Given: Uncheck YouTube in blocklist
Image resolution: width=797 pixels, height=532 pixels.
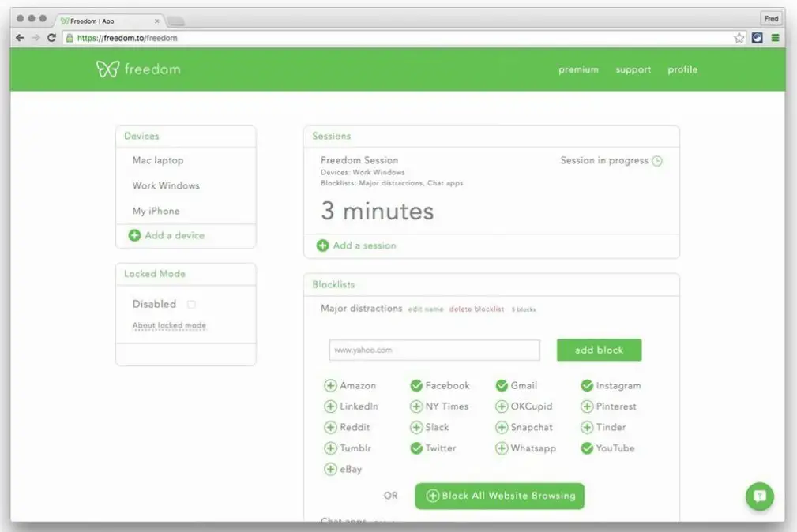Looking at the screenshot, I should pos(587,448).
